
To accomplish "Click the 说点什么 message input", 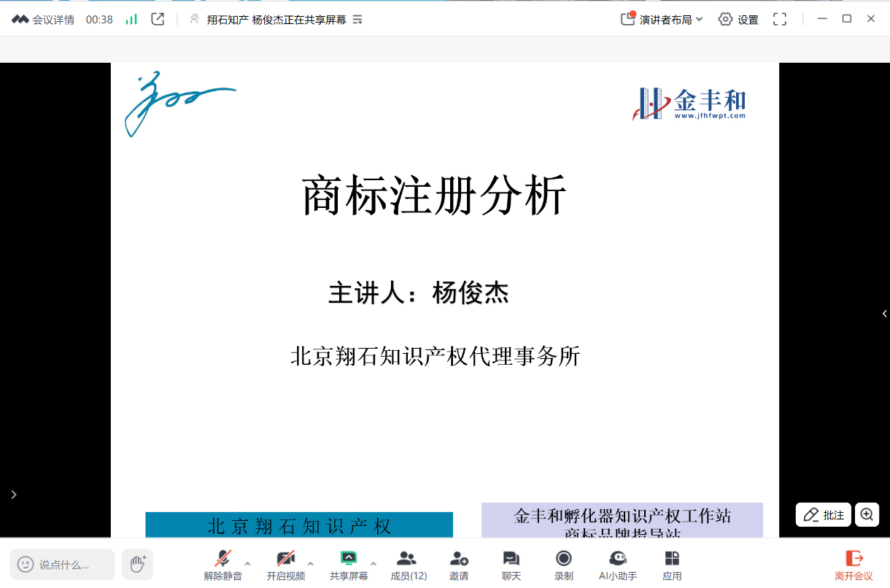I will (x=62, y=564).
